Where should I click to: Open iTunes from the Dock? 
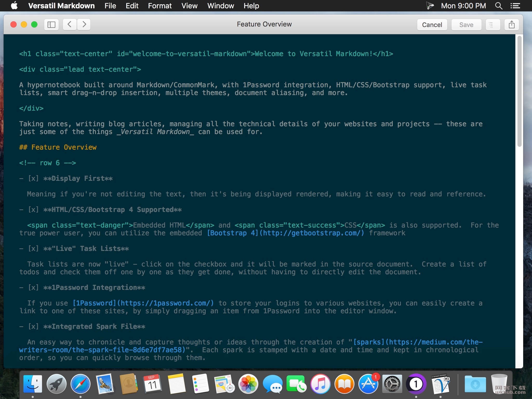(x=320, y=384)
